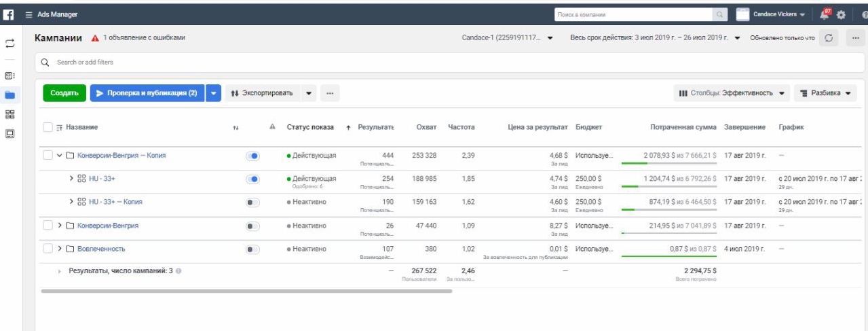Focus the Search or add filters field
The image size is (868, 331).
point(449,63)
